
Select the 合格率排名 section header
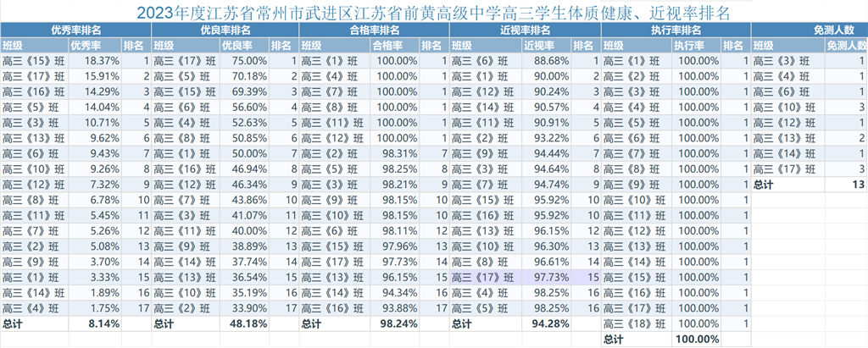(374, 30)
